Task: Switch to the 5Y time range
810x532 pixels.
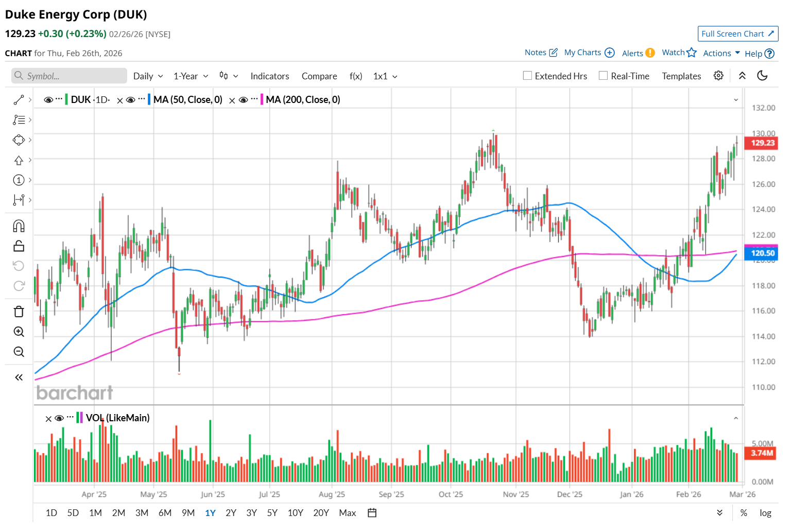Action: [x=272, y=513]
